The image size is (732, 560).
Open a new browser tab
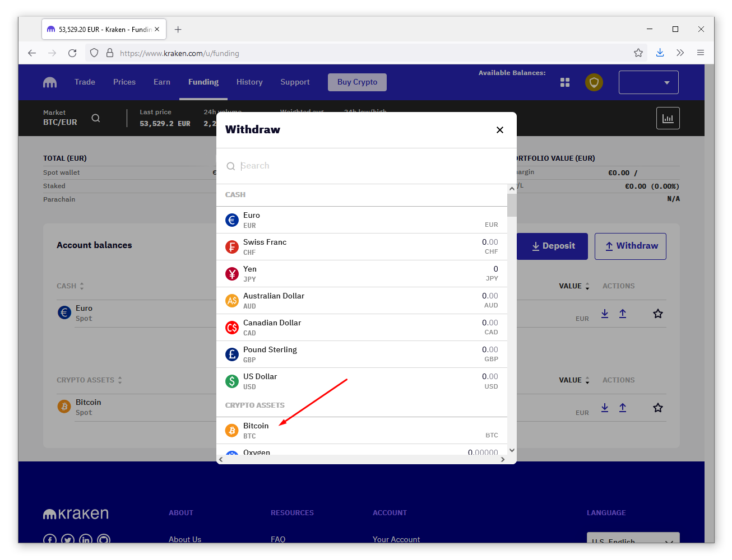[x=178, y=29]
